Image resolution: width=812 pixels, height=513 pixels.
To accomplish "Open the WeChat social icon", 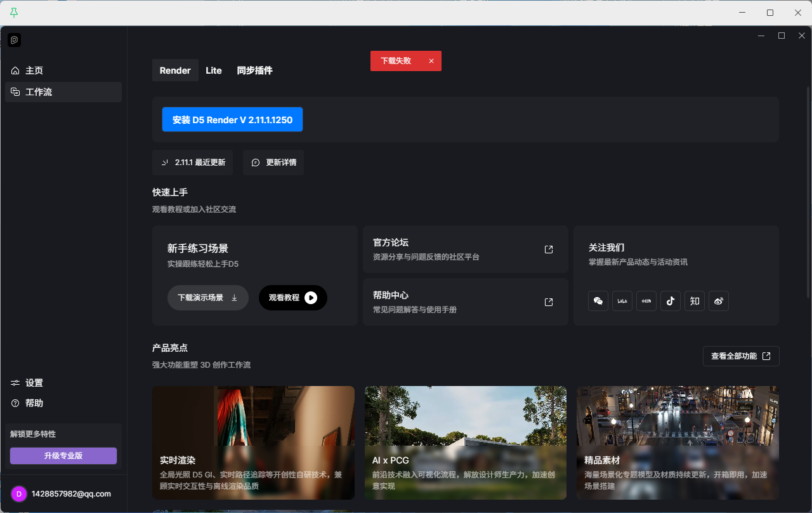I will [598, 301].
